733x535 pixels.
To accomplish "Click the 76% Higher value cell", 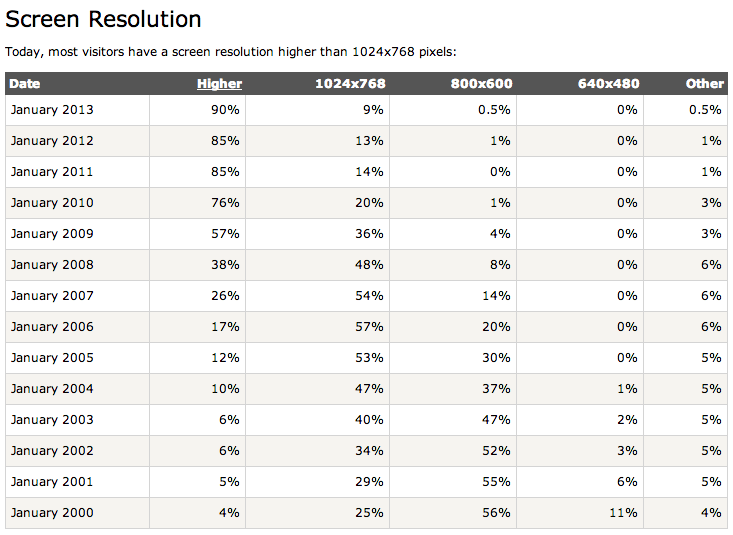I will tap(226, 203).
